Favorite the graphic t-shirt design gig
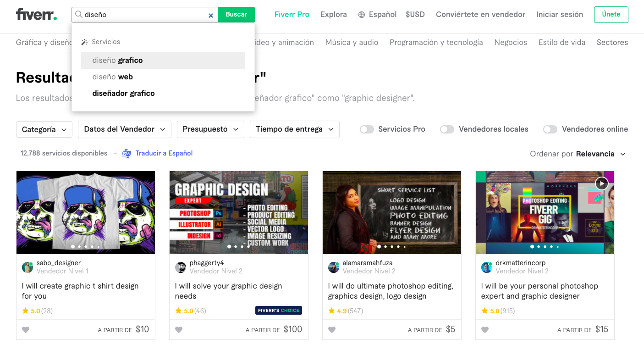644x350 pixels. click(x=26, y=329)
